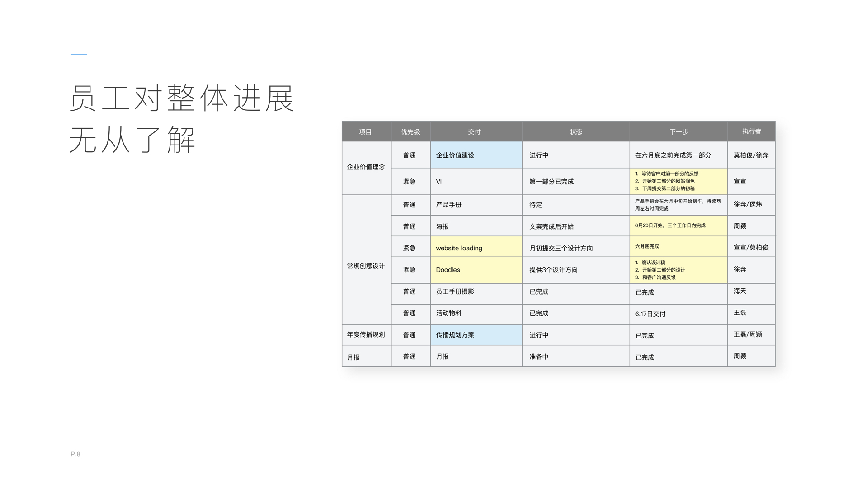The image size is (868, 488).
Task: Select the 年度传播规划 project cell
Action: [366, 334]
